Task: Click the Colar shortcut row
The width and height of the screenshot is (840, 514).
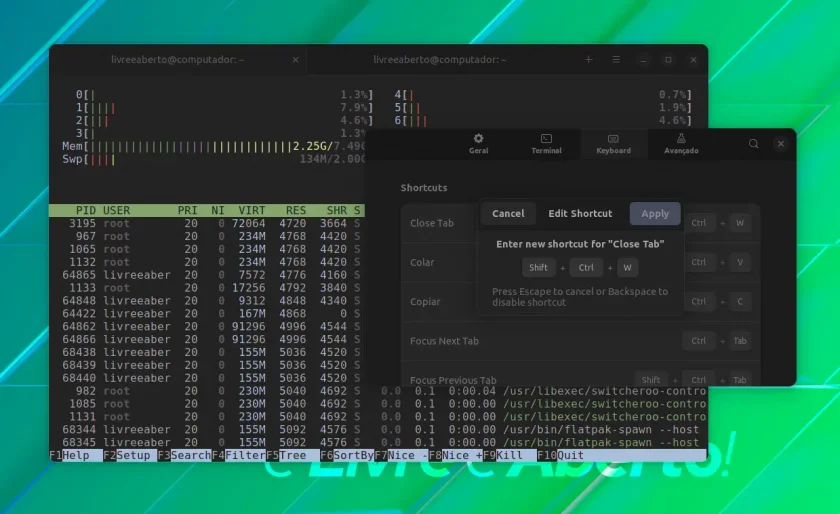Action: tap(580, 262)
